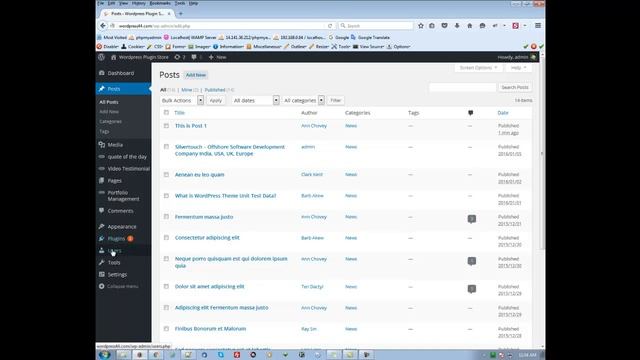The height and width of the screenshot is (360, 640).
Task: Save to Pocket icon in toolbar
Action: (444, 26)
